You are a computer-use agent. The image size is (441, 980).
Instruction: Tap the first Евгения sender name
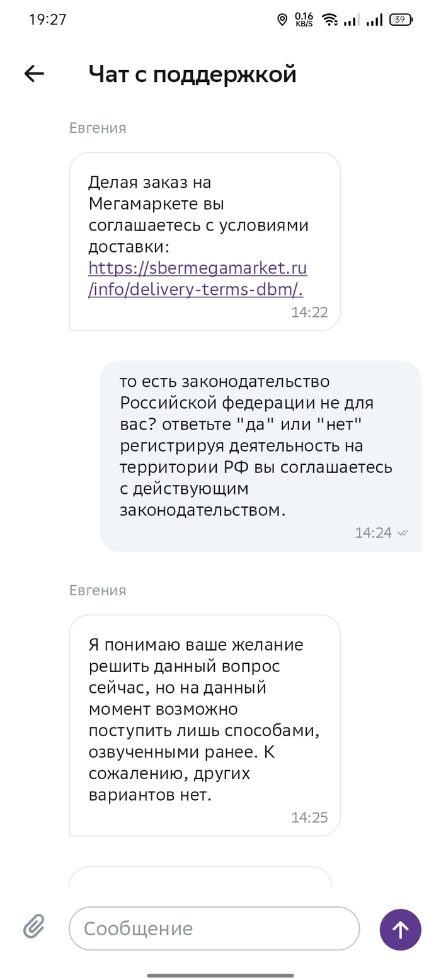pyautogui.click(x=98, y=128)
